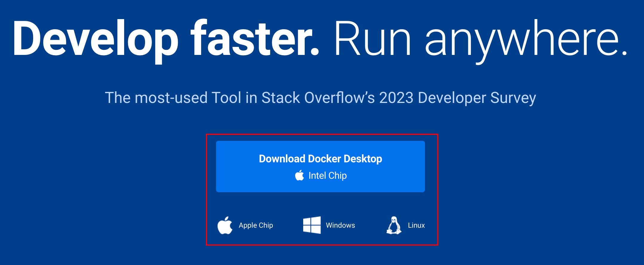Click the Apple logo beside Apple Chip
Viewport: 644px width, 265px height.
click(x=225, y=225)
